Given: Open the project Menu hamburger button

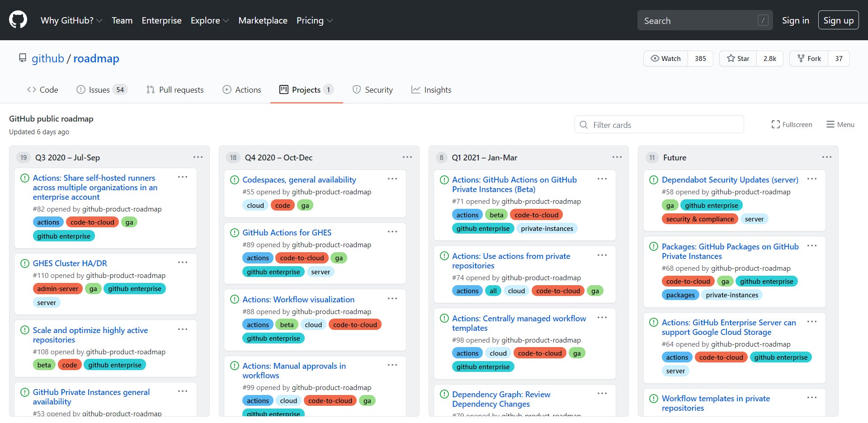Looking at the screenshot, I should point(840,124).
